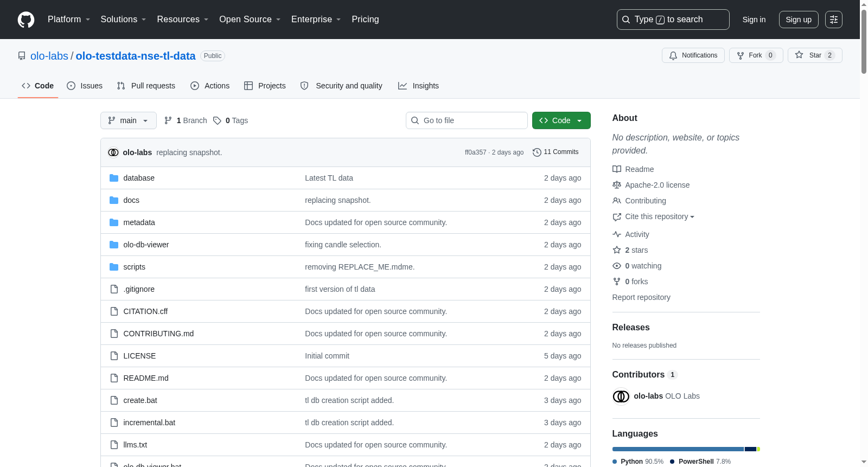Click the scripts folder icon
Image resolution: width=868 pixels, height=467 pixels.
(114, 267)
